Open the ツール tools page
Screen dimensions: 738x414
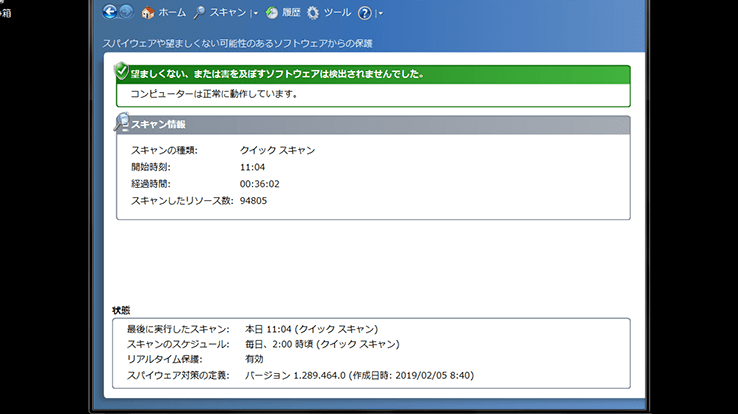pos(337,13)
